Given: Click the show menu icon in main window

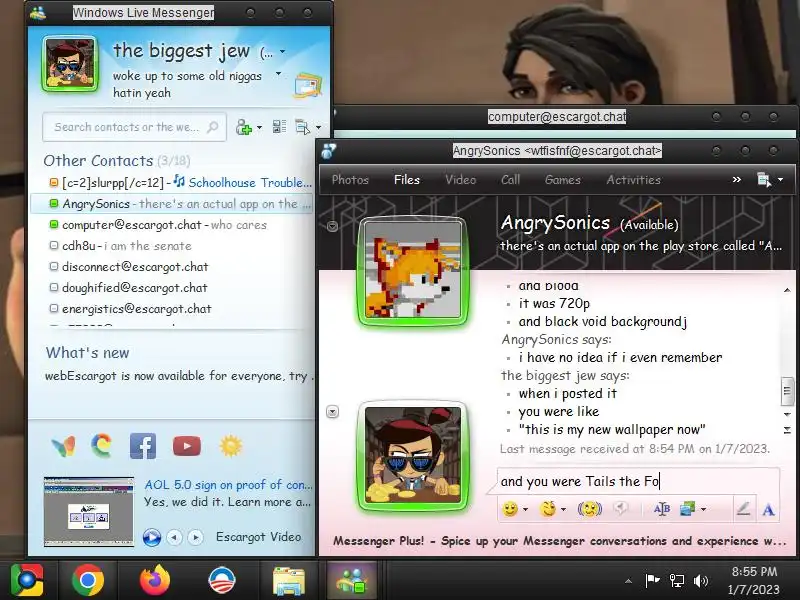Looking at the screenshot, I should click(303, 127).
